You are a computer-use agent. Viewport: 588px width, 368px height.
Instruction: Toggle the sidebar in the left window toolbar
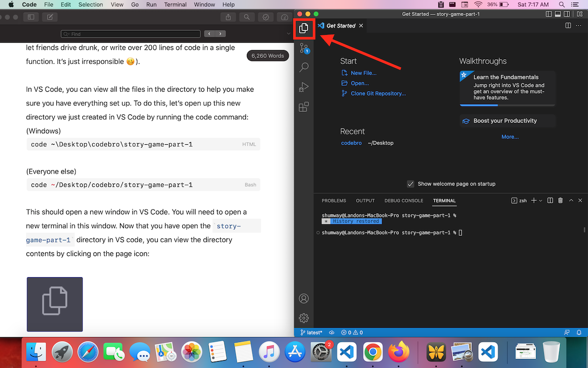(x=31, y=17)
